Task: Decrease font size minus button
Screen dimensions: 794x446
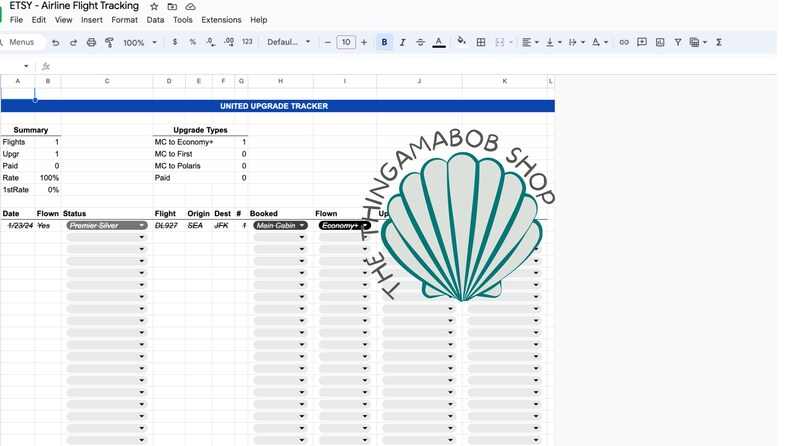Action: [328, 43]
